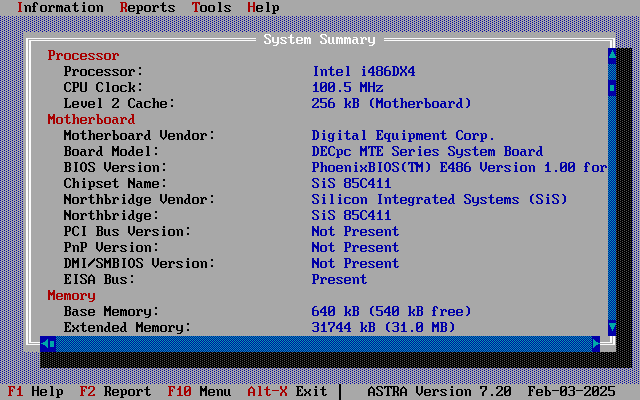Click 31744 kB (31.0 MB) value
The height and width of the screenshot is (400, 640).
pyautogui.click(x=383, y=327)
